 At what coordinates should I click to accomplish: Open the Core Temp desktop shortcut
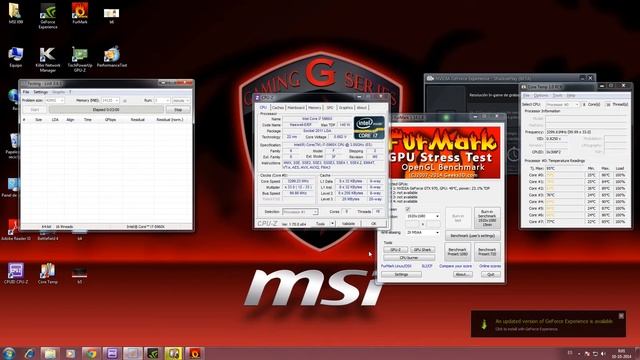[48, 273]
